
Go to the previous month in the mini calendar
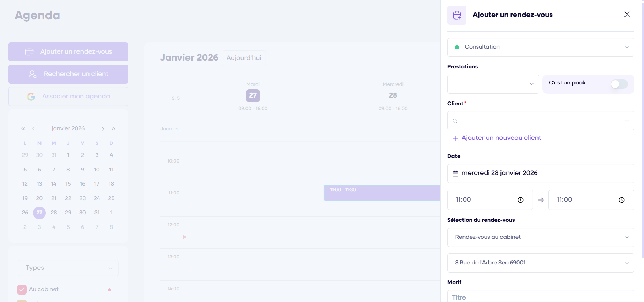click(33, 129)
